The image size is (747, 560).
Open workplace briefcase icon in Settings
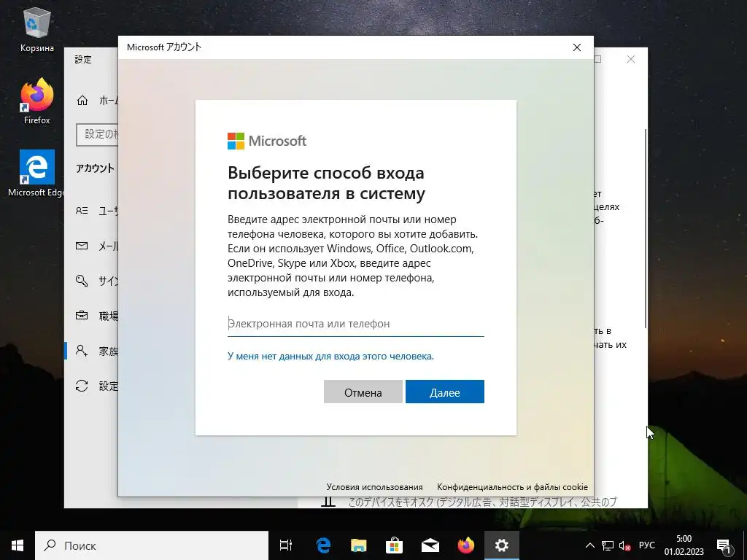82,315
